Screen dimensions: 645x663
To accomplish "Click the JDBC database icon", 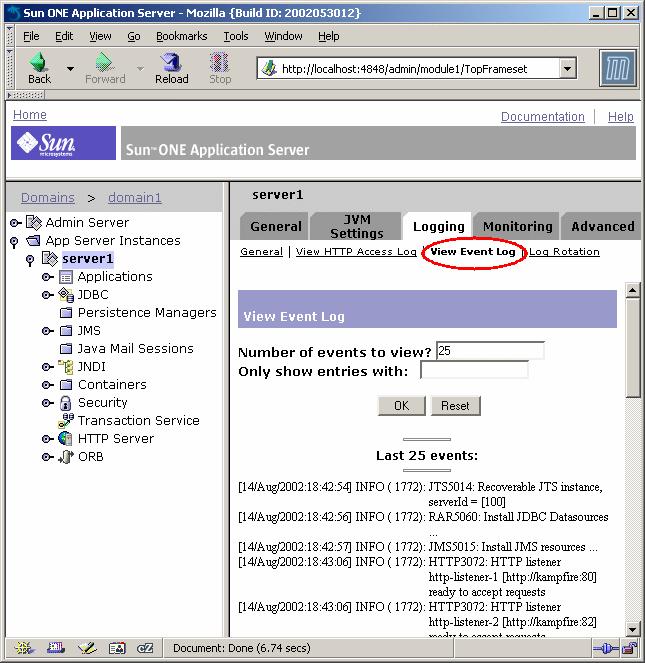I will (x=66, y=295).
